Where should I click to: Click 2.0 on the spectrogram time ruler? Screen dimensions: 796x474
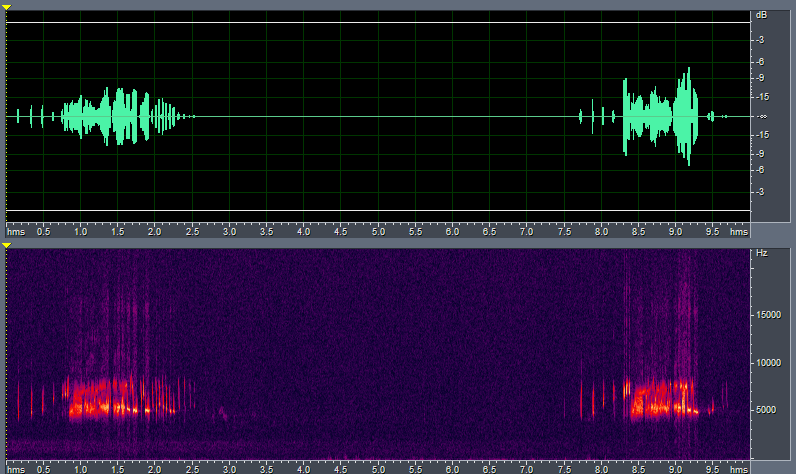tap(154, 469)
